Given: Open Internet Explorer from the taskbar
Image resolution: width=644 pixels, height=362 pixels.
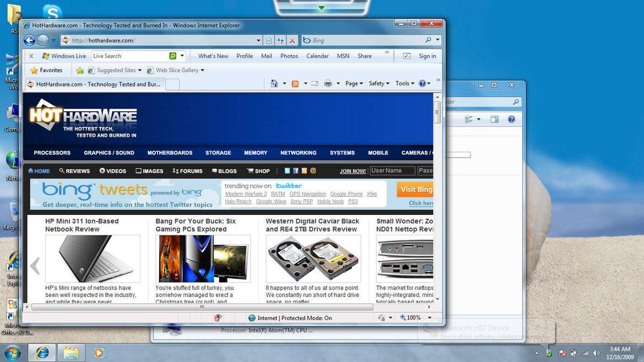Looking at the screenshot, I should point(42,352).
